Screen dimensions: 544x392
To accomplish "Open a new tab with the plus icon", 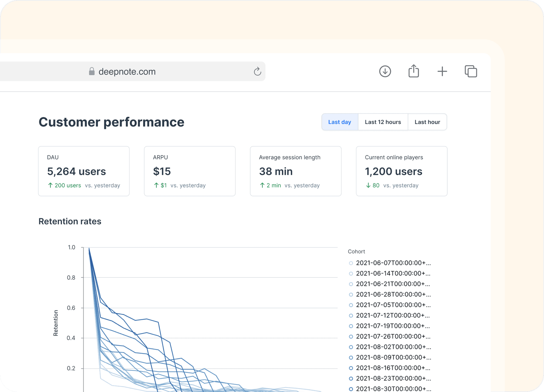I will (442, 71).
